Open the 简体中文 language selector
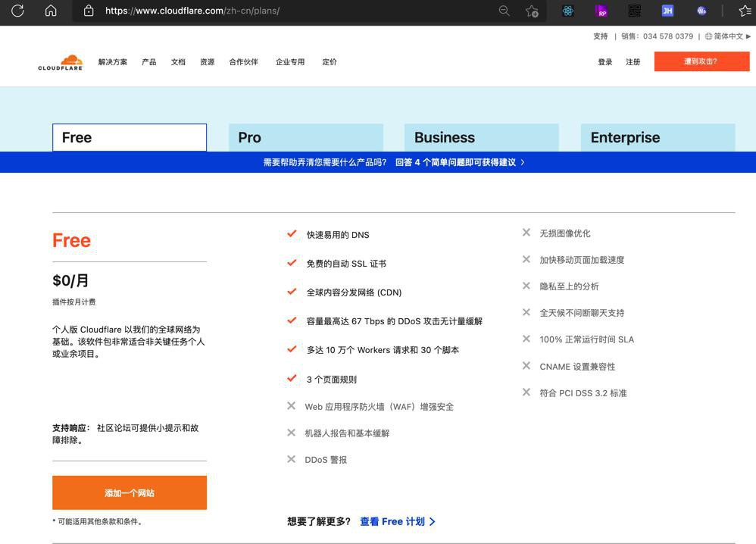Viewport: 756px width, 544px height. (x=728, y=36)
